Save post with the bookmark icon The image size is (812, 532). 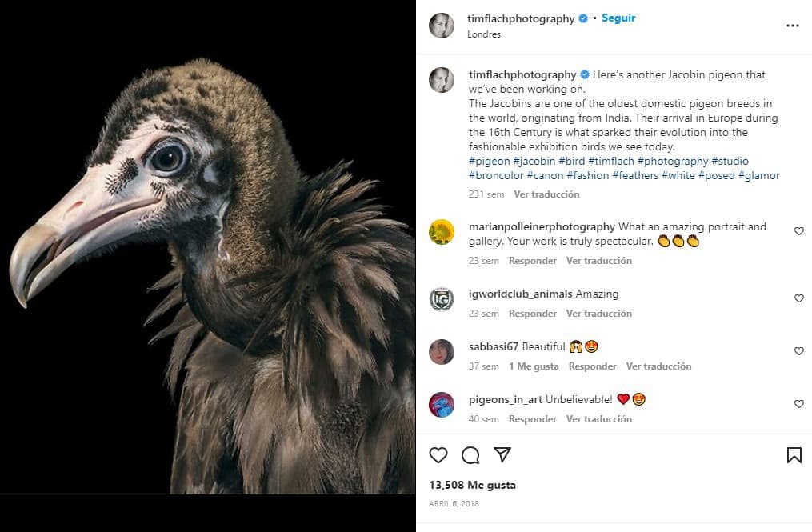coord(794,455)
